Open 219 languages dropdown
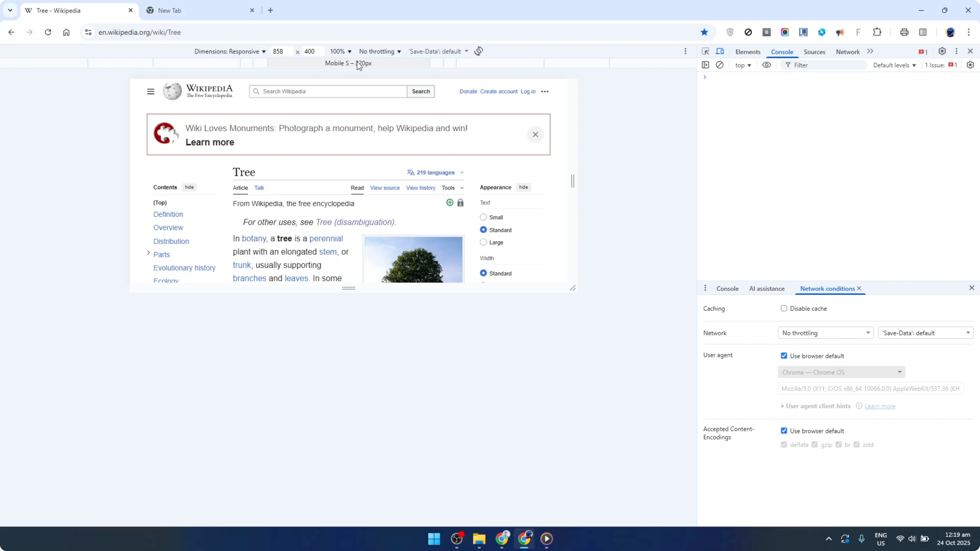The height and width of the screenshot is (551, 980). (435, 172)
